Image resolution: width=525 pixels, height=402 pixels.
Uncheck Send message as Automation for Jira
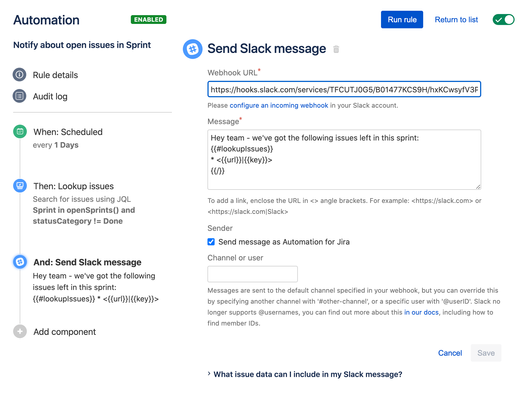[x=211, y=242]
